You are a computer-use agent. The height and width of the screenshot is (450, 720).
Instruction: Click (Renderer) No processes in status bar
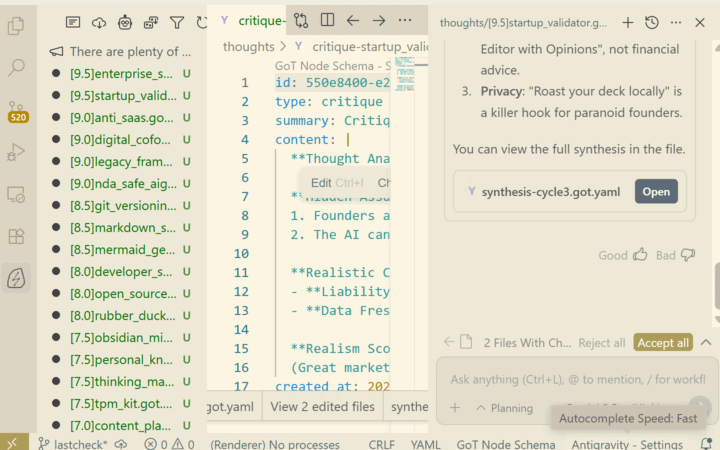click(275, 444)
